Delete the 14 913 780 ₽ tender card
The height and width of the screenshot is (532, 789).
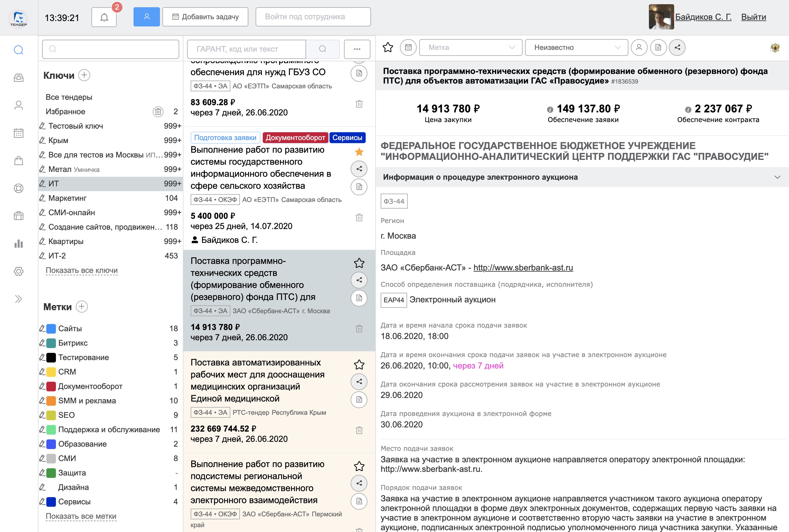tap(359, 329)
